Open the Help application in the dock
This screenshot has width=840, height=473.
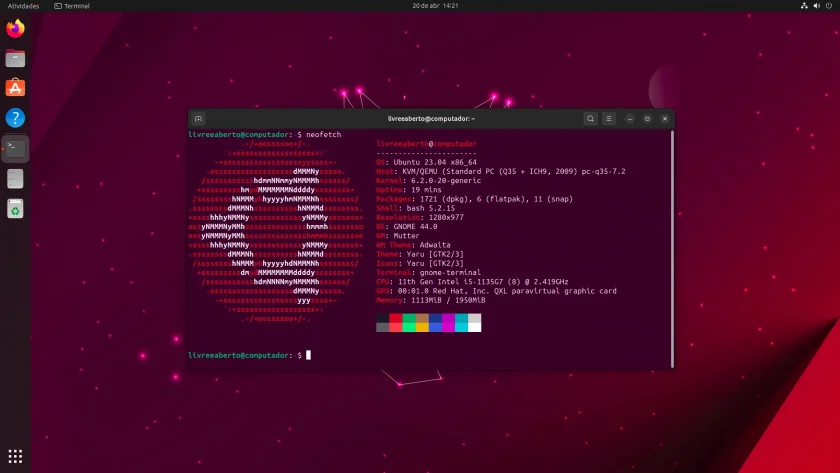point(15,118)
